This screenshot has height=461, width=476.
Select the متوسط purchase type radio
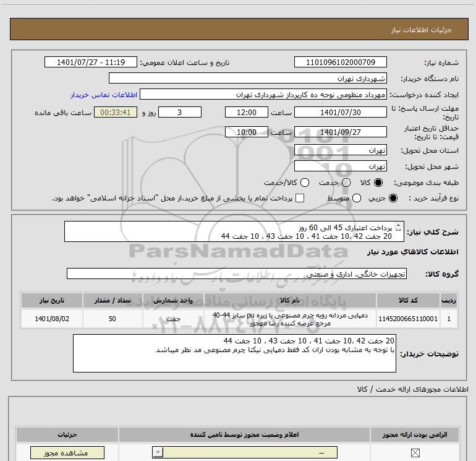pyautogui.click(x=357, y=199)
